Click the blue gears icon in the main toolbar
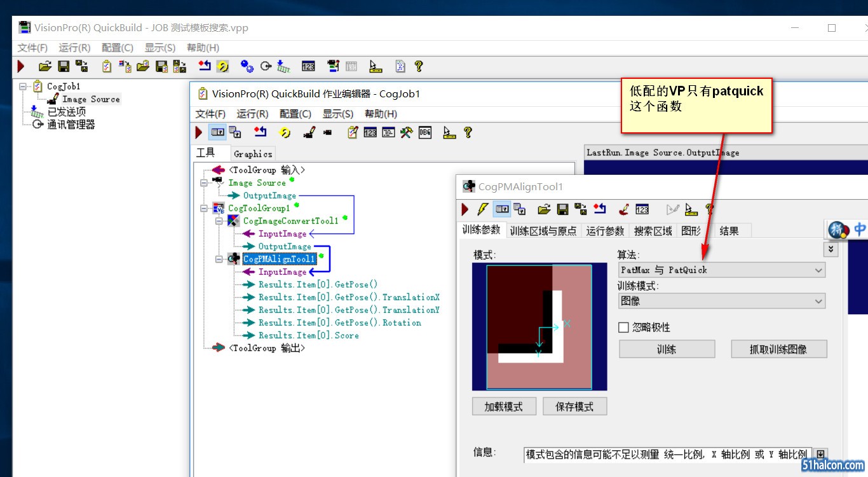This screenshot has height=477, width=868. (247, 66)
